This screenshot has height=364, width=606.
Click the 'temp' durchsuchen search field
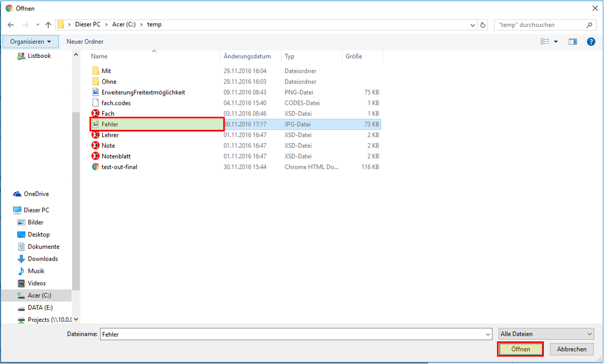[540, 25]
